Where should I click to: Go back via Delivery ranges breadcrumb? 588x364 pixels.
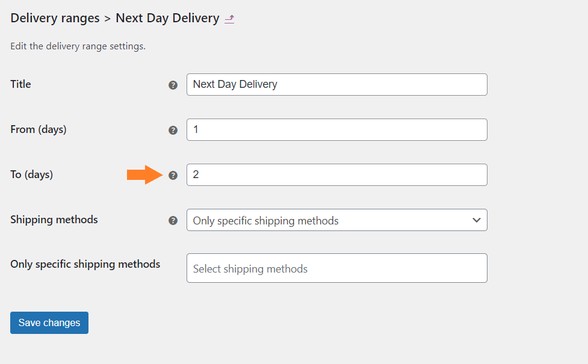tap(55, 18)
